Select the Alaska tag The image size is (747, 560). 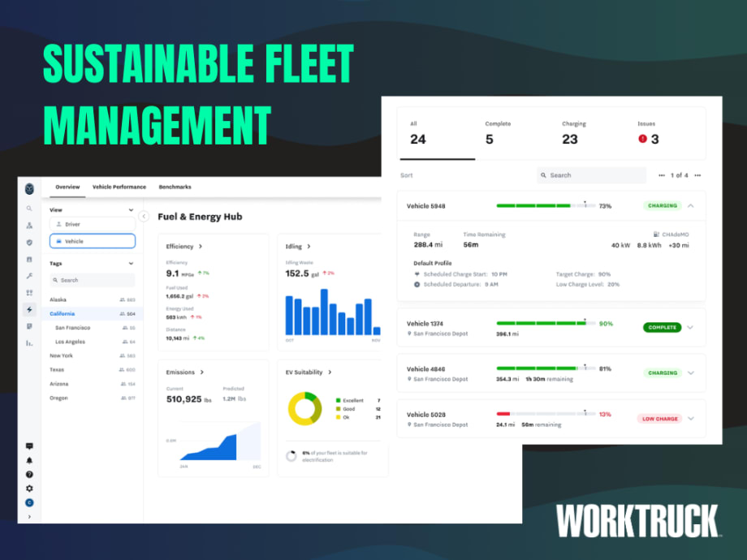(93, 299)
